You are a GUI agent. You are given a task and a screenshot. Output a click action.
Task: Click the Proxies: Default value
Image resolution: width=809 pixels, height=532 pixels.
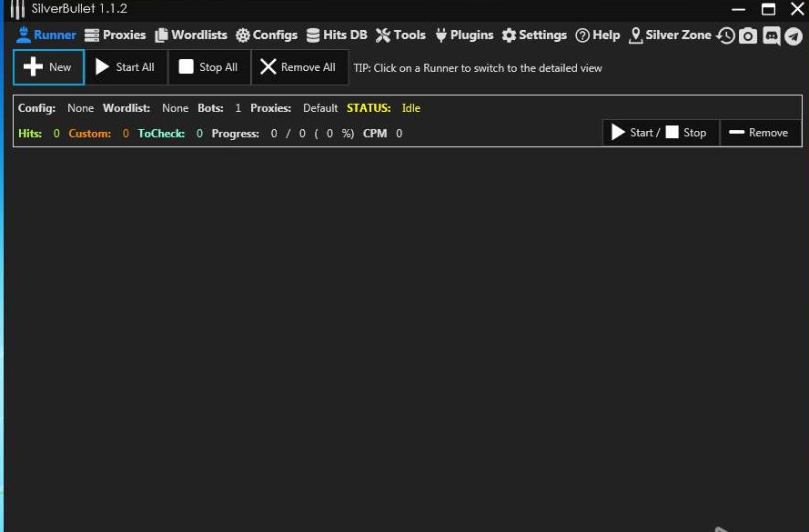point(320,108)
